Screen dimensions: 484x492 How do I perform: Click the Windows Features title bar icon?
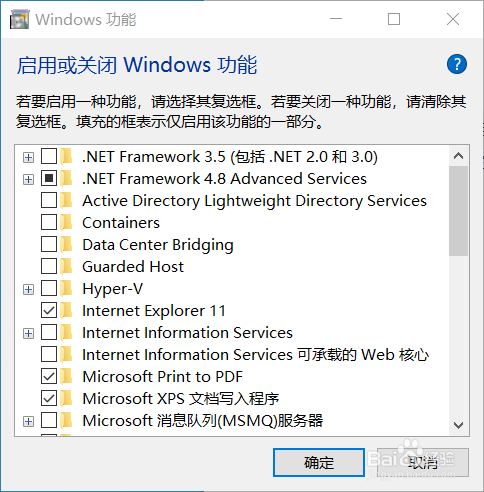point(20,19)
